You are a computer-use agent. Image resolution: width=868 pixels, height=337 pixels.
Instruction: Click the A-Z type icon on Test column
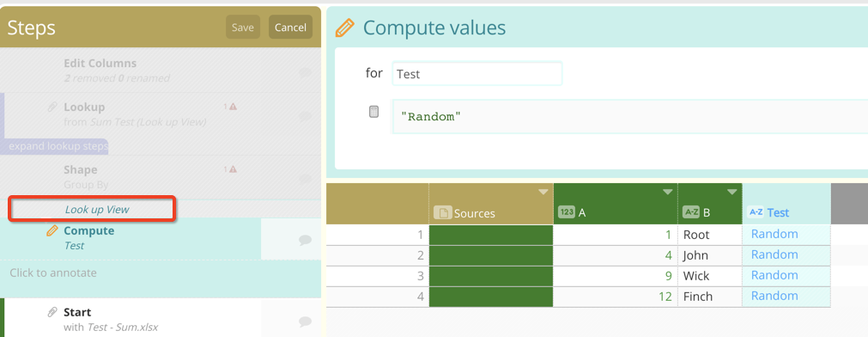point(756,211)
